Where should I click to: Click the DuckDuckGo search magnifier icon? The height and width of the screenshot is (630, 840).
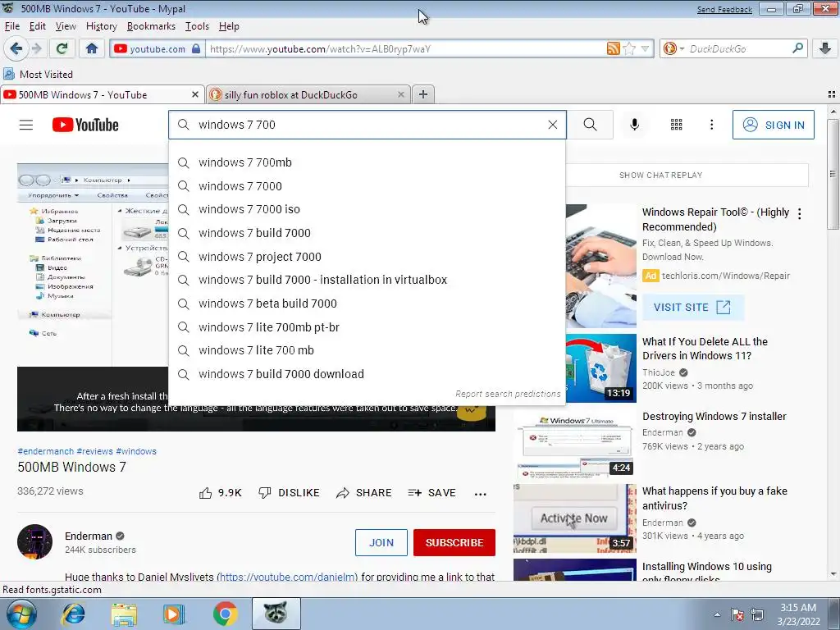[797, 48]
